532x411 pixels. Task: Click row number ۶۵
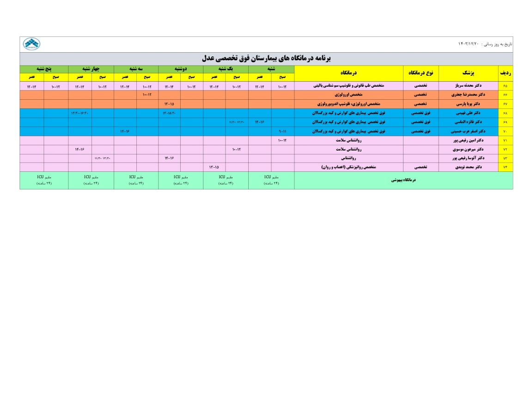[505, 86]
